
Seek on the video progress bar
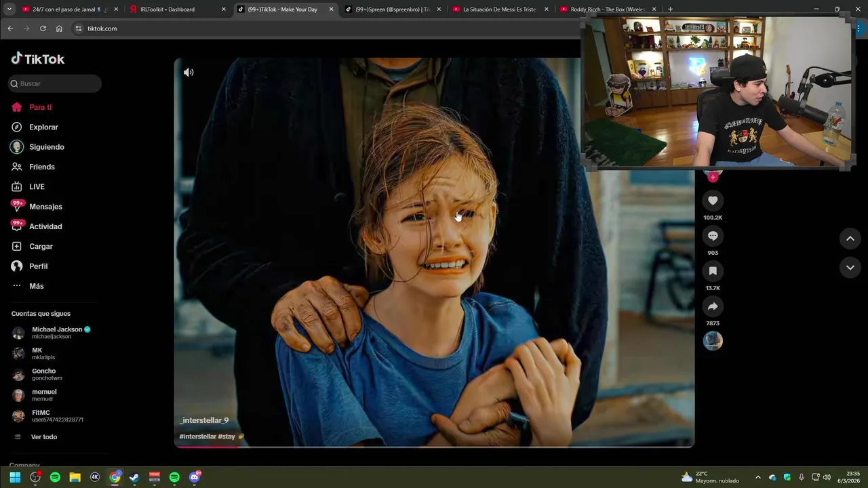(x=434, y=447)
